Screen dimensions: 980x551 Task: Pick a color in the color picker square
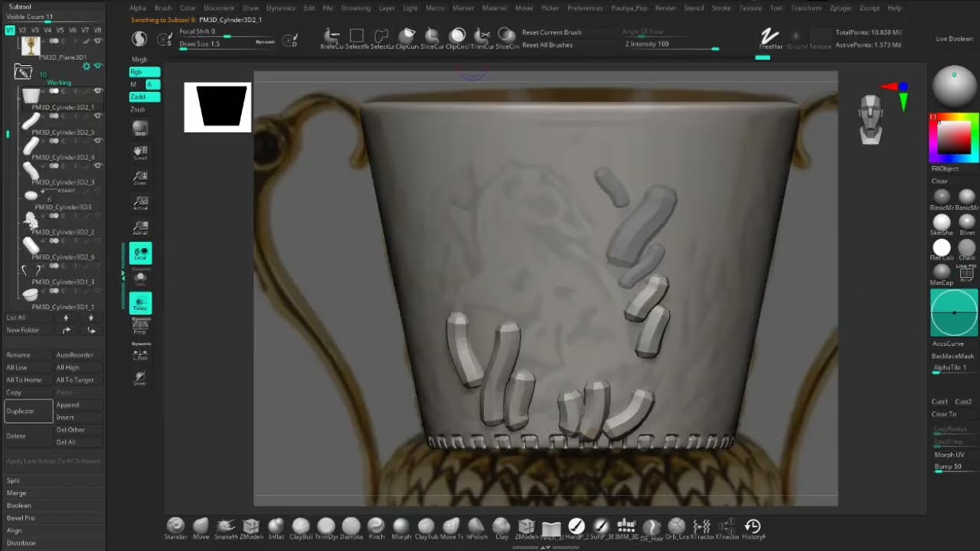coord(954,138)
